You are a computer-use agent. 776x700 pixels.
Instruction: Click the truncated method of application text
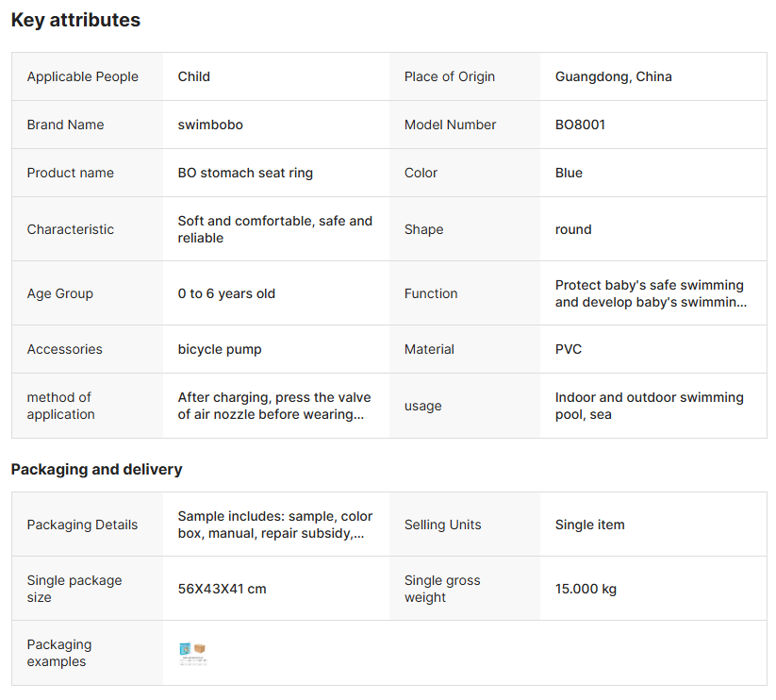coord(274,406)
